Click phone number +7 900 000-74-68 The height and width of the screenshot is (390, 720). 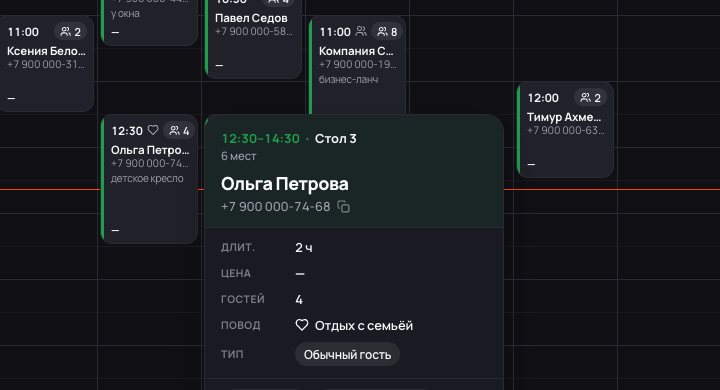tap(276, 207)
